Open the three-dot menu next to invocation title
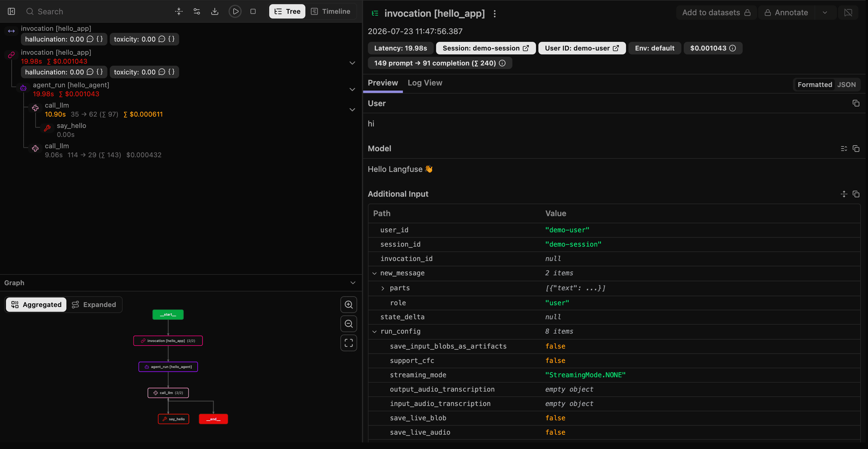Screen dimensions: 868x449 click(x=495, y=13)
